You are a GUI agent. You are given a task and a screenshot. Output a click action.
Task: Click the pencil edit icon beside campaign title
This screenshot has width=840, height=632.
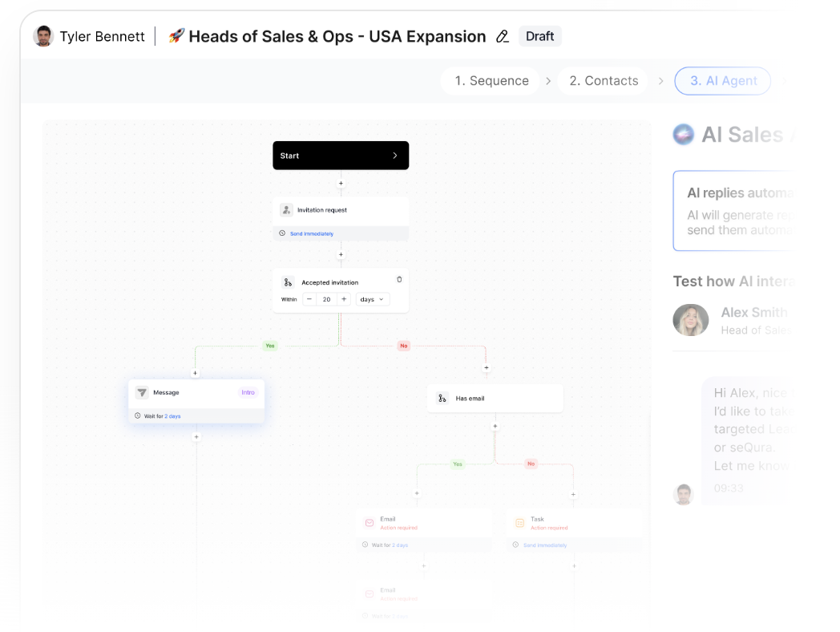point(503,36)
